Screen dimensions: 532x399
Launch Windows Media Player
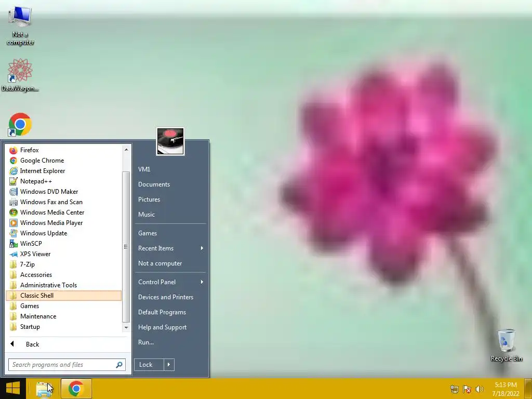(x=63, y=223)
